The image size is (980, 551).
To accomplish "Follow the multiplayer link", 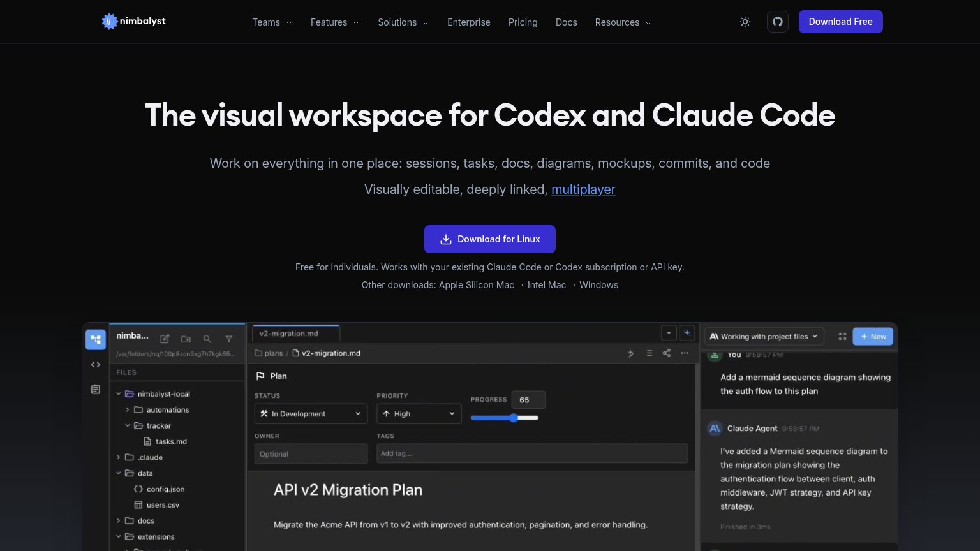I will [x=583, y=189].
